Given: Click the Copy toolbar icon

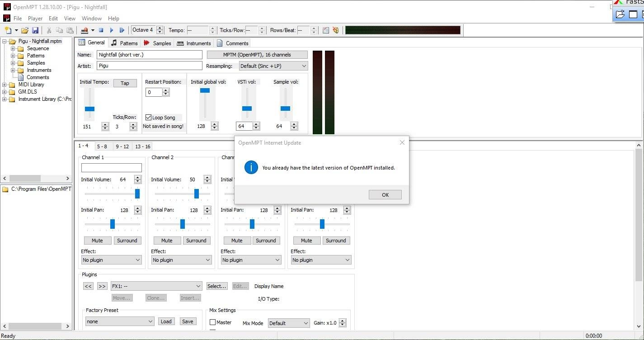Looking at the screenshot, I should 59,30.
